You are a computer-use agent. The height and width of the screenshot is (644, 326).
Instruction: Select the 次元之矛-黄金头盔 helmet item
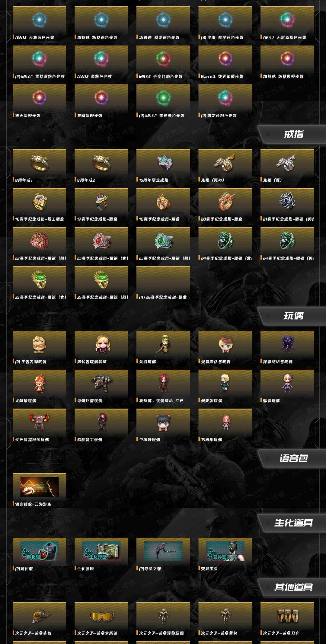click(x=39, y=619)
